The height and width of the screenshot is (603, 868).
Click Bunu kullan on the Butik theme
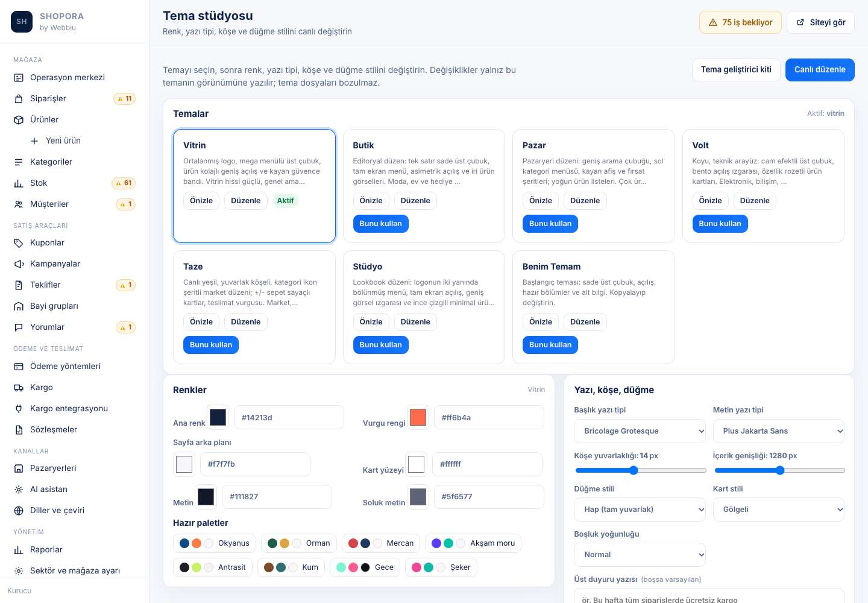coord(381,224)
